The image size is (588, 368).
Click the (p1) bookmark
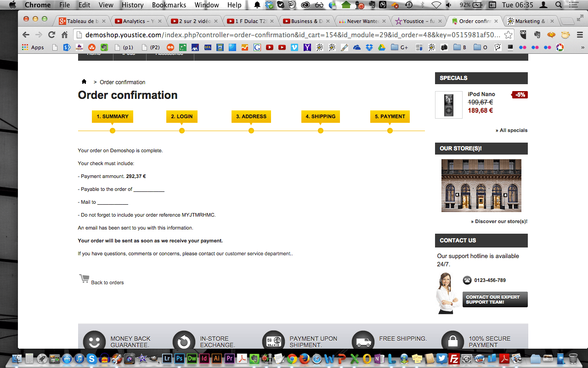[124, 47]
